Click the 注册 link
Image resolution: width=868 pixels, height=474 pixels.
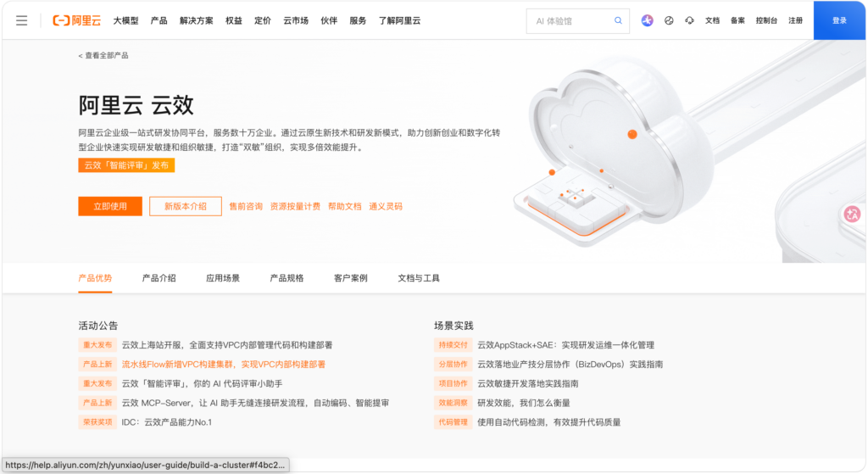(x=795, y=20)
